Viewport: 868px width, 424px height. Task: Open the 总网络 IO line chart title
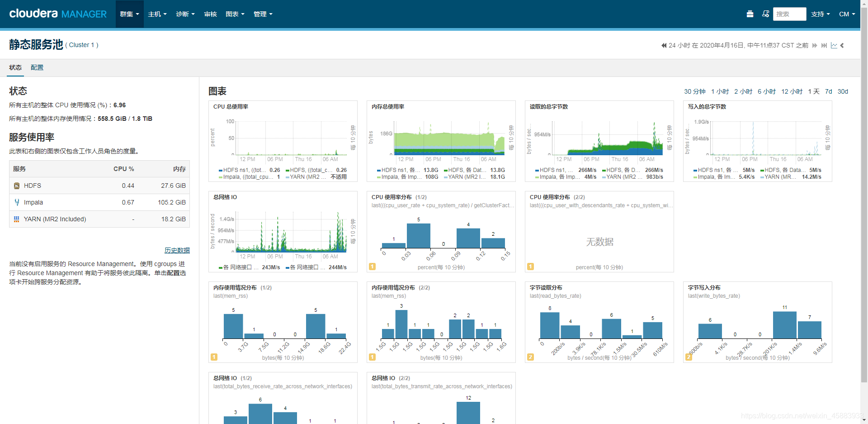225,197
